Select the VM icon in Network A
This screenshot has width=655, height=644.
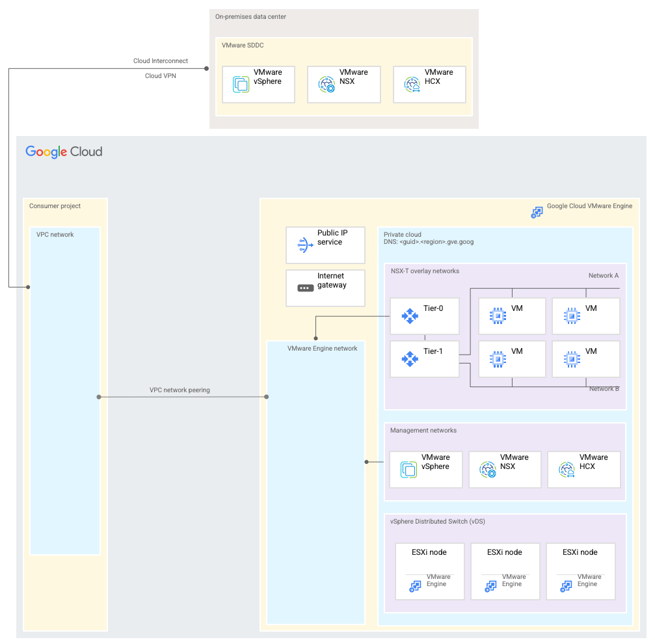click(496, 315)
